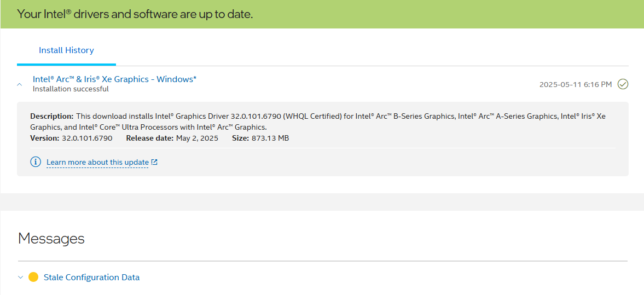Open the Stale Configuration Data message title
Viewport: 644px width, 295px height.
point(91,277)
